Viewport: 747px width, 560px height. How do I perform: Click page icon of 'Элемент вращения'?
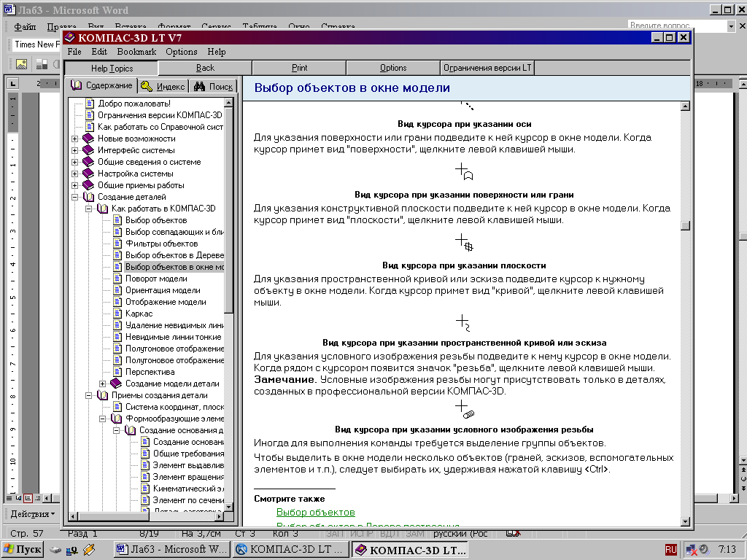[145, 477]
